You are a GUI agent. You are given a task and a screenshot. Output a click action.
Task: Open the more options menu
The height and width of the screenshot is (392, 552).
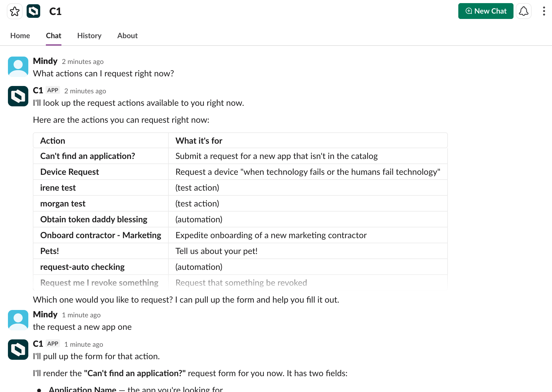544,11
